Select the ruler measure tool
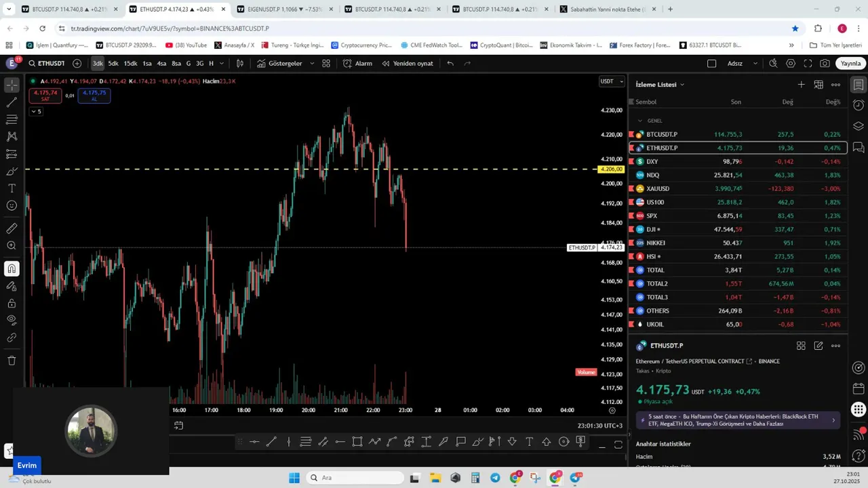The width and height of the screenshot is (868, 488). click(x=12, y=228)
